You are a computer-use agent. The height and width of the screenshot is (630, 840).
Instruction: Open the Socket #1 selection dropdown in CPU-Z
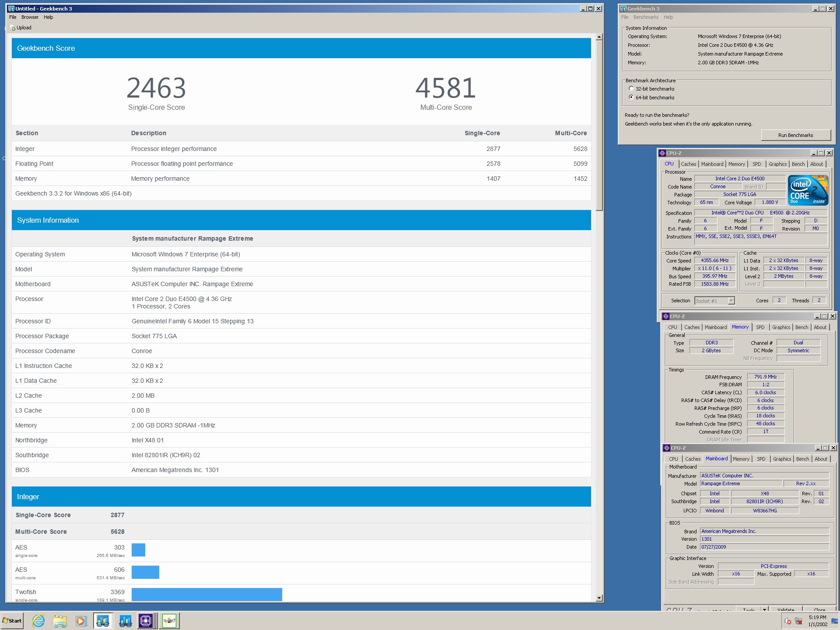(731, 301)
